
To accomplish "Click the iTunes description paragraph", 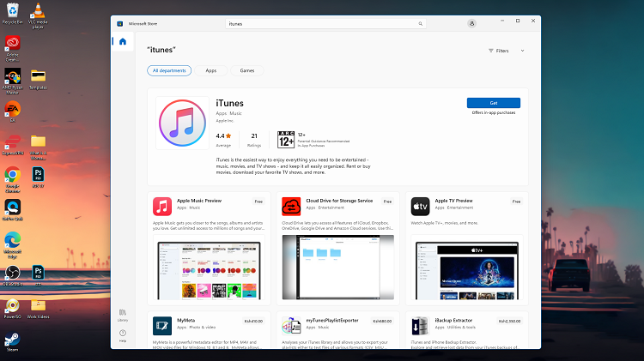I will 294,166.
